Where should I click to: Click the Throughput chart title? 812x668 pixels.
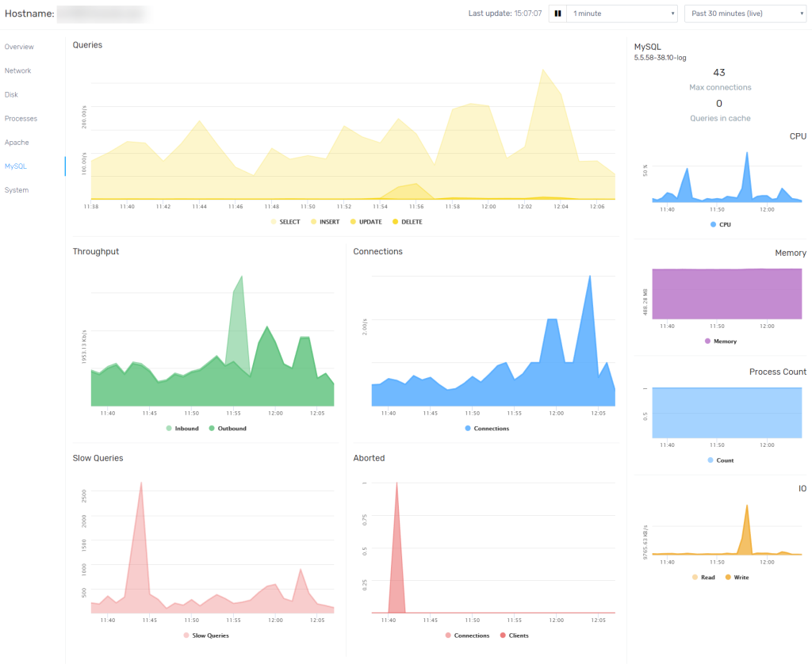coord(96,251)
